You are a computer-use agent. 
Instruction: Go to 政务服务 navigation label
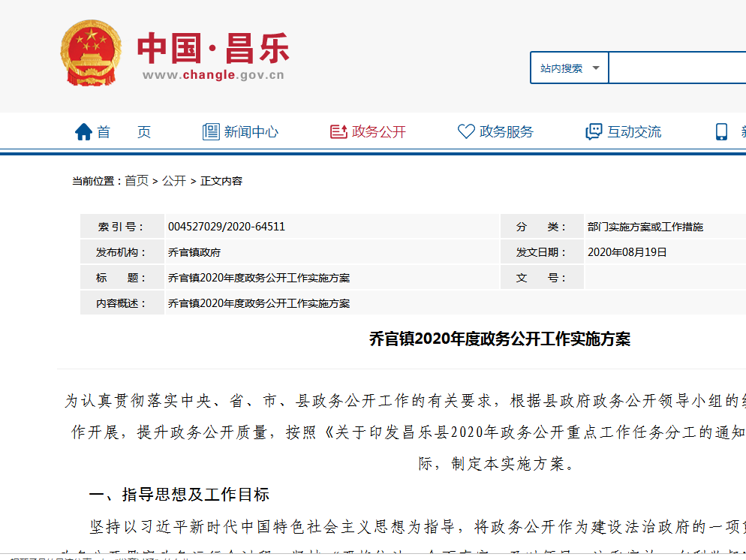coord(507,132)
